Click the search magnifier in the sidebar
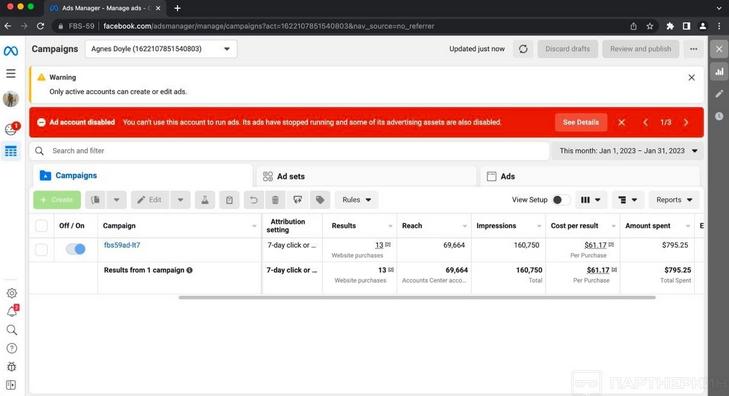This screenshot has height=396, width=729. pos(12,330)
